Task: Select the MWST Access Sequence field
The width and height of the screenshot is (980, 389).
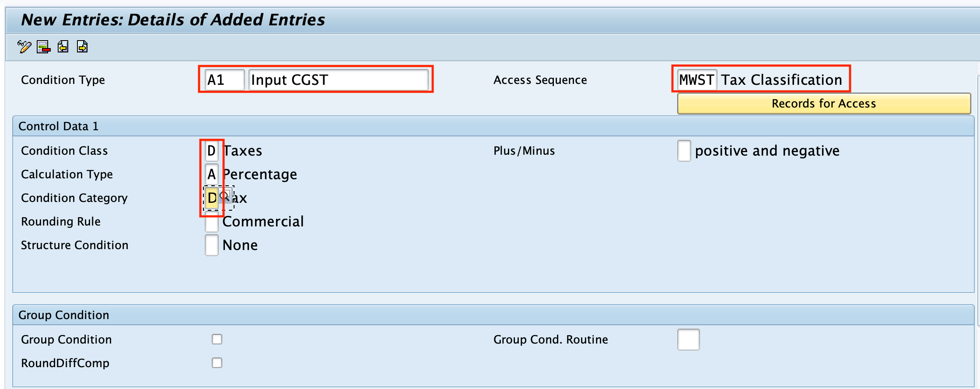Action: pyautogui.click(x=696, y=80)
